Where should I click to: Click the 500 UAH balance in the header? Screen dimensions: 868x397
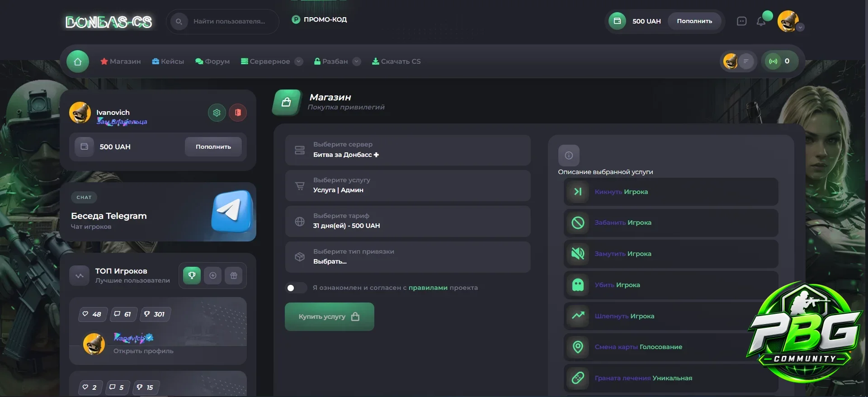(x=646, y=21)
